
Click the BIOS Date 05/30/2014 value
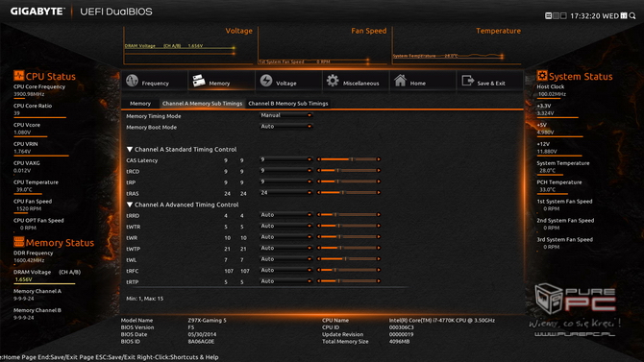pyautogui.click(x=202, y=334)
